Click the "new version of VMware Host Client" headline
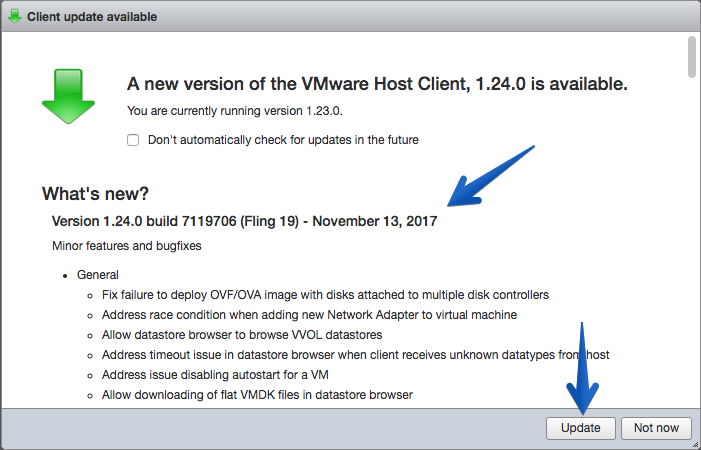 point(377,84)
